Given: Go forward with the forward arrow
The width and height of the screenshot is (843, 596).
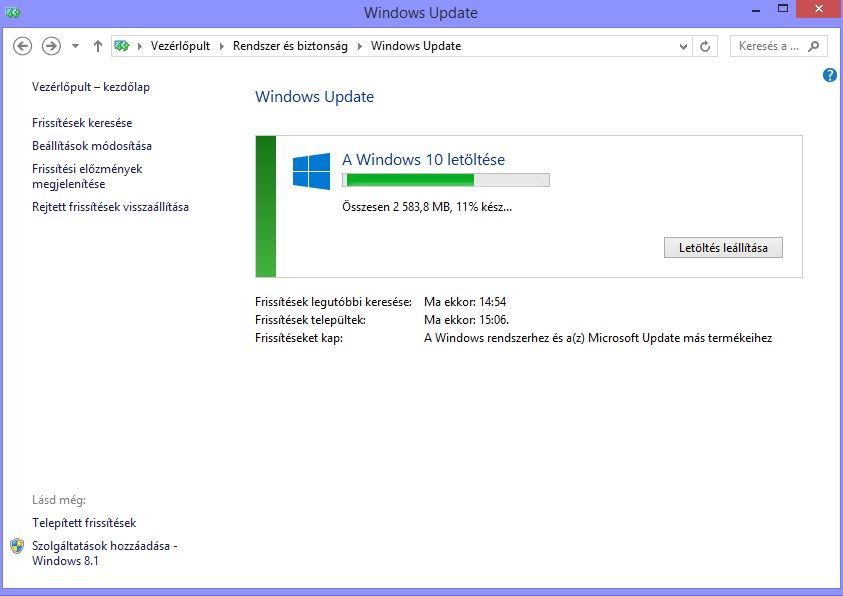Looking at the screenshot, I should 52,46.
